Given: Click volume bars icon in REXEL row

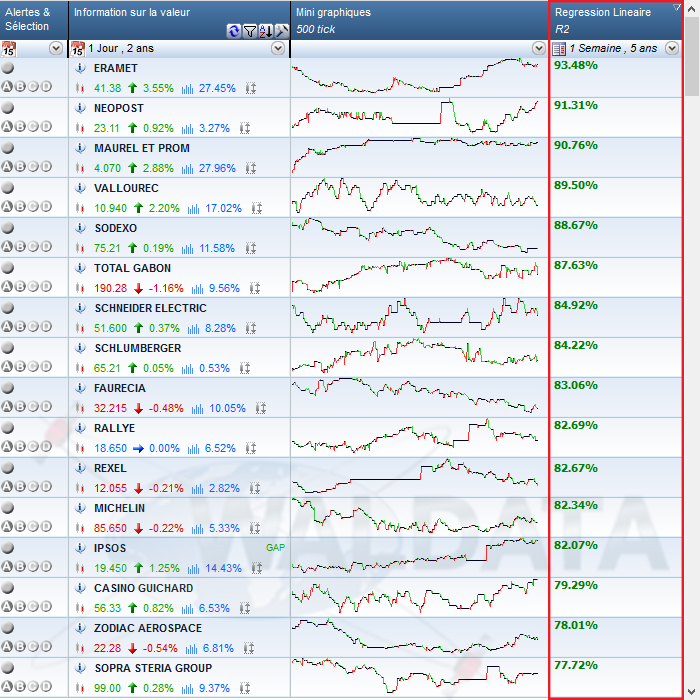Looking at the screenshot, I should click(x=197, y=488).
